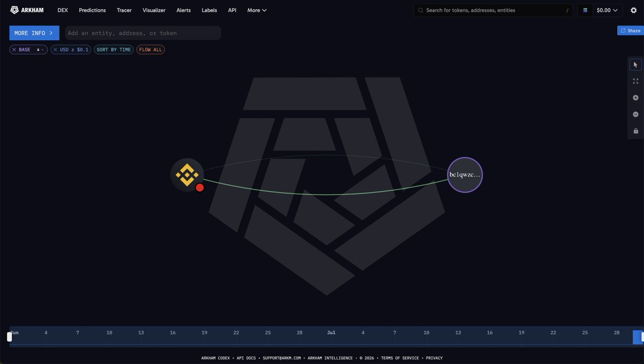Image resolution: width=644 pixels, height=364 pixels.
Task: Focus the tokens, addresses, entities search box
Action: click(x=493, y=10)
